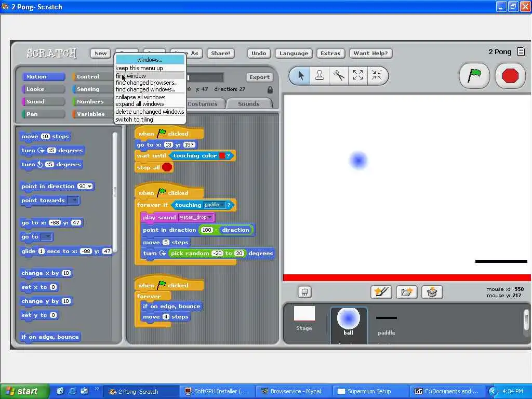Open the Sensing blocks category
The width and height of the screenshot is (532, 399).
93,89
